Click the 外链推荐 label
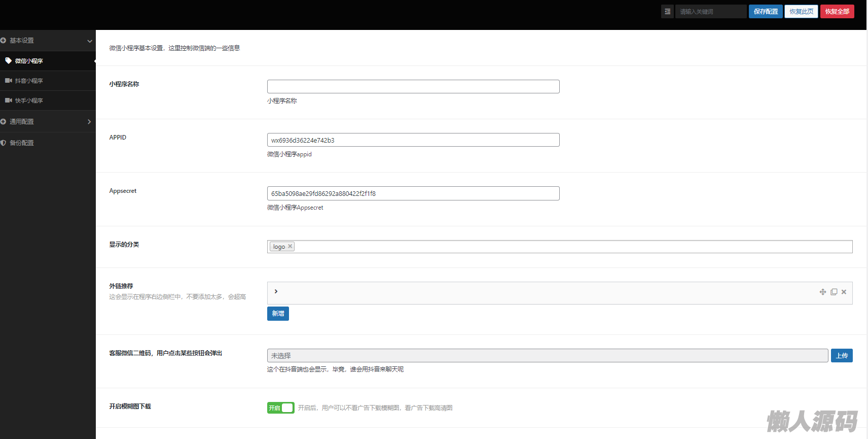This screenshot has height=439, width=868. pyautogui.click(x=121, y=286)
